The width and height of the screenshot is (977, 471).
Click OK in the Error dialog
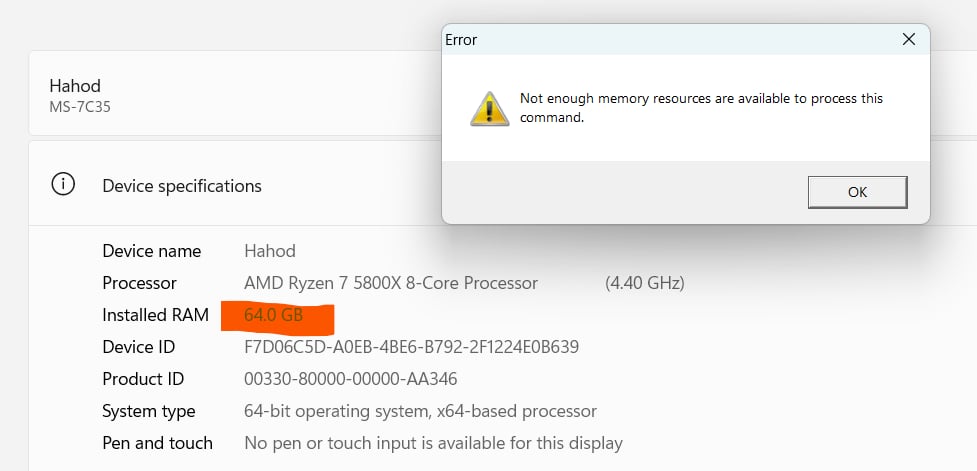857,192
